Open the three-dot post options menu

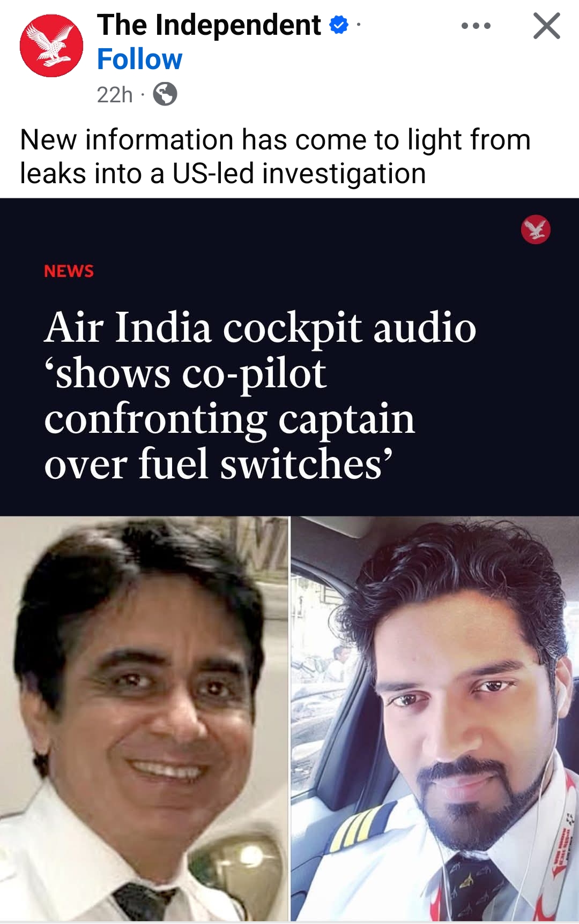(476, 26)
